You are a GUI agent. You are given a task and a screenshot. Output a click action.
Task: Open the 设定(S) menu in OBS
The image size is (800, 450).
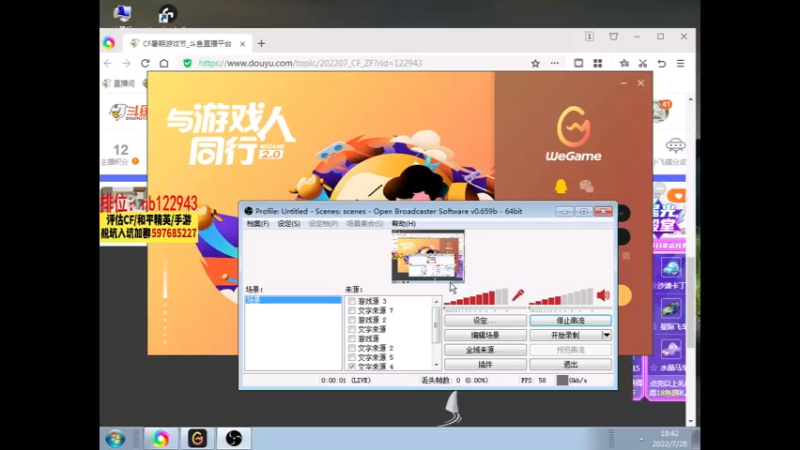pyautogui.click(x=289, y=223)
